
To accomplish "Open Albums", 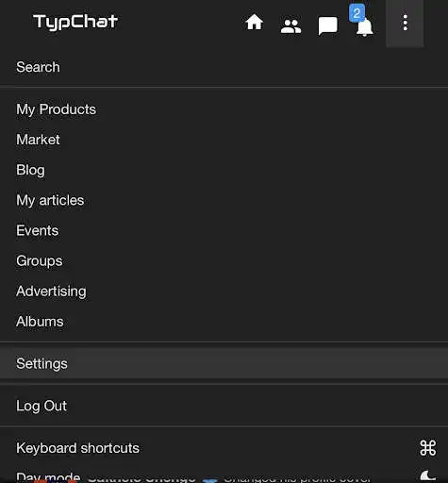I will click(224, 322).
